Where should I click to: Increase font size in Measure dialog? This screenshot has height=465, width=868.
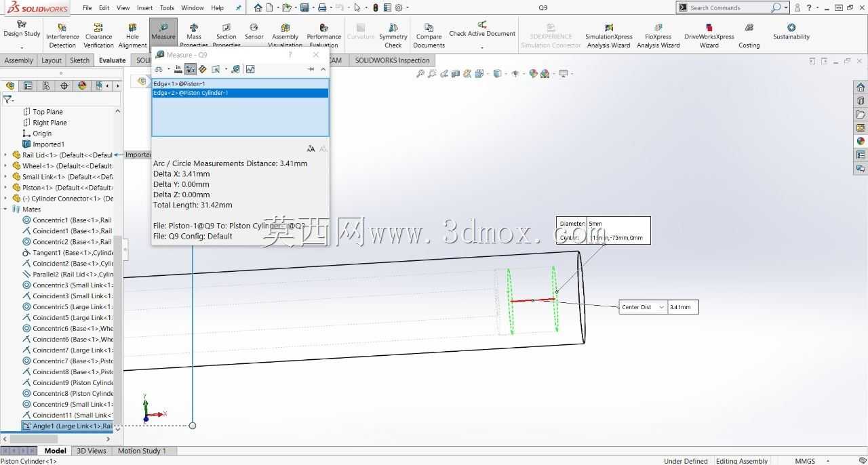tap(311, 148)
